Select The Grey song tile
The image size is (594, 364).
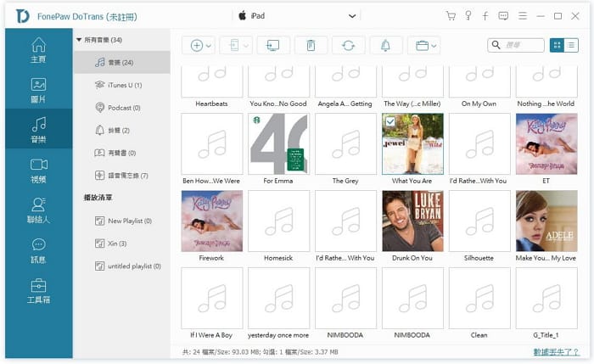click(345, 144)
